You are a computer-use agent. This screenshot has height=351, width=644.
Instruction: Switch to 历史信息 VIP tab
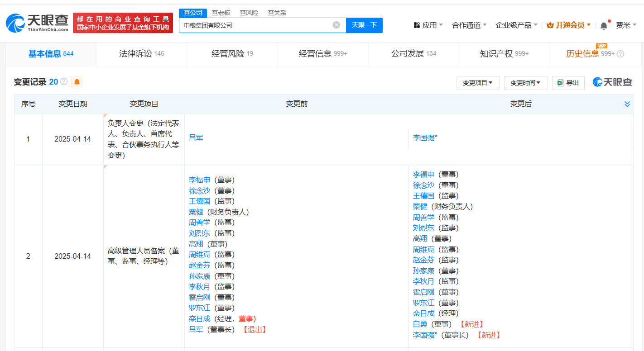595,54
